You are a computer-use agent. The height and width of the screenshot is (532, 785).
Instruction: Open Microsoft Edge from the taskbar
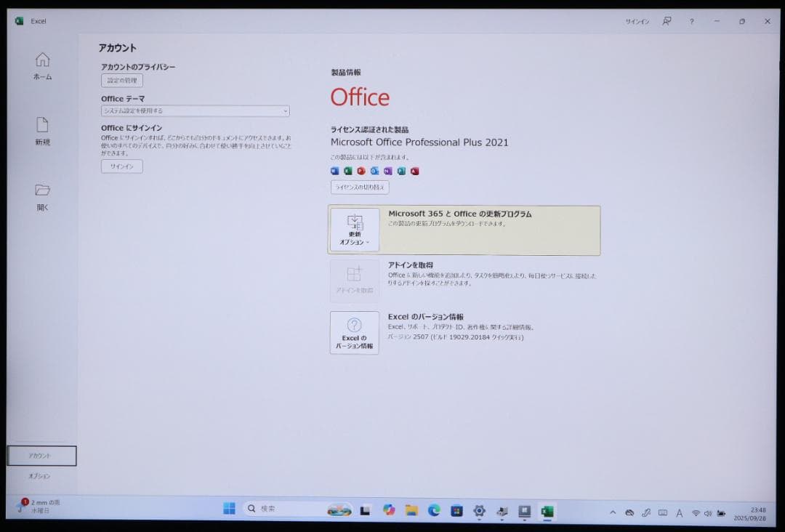434,511
